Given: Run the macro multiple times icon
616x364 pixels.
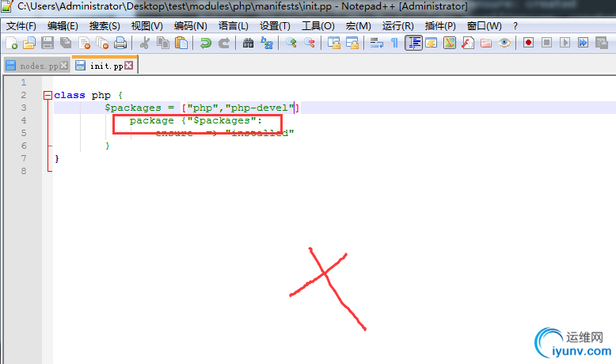Looking at the screenshot, I should [x=583, y=43].
